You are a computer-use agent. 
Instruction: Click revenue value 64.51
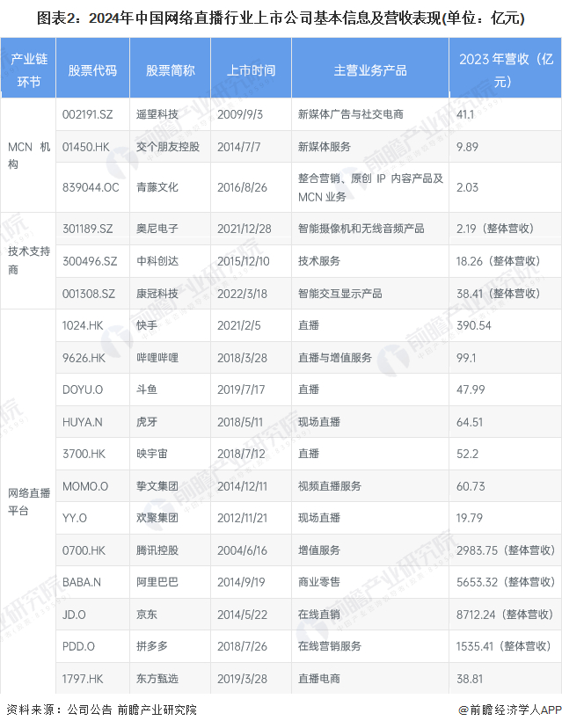(x=470, y=422)
